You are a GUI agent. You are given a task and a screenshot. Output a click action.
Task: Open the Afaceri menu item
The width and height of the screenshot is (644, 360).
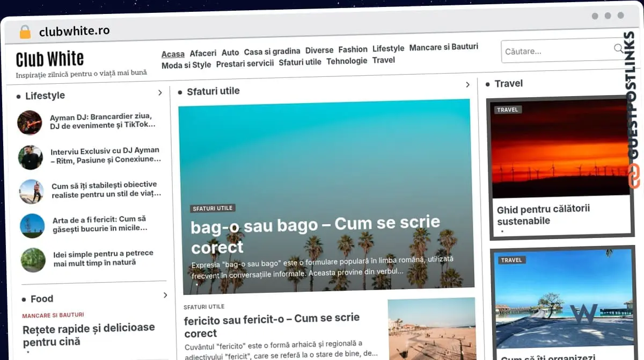[x=203, y=53]
